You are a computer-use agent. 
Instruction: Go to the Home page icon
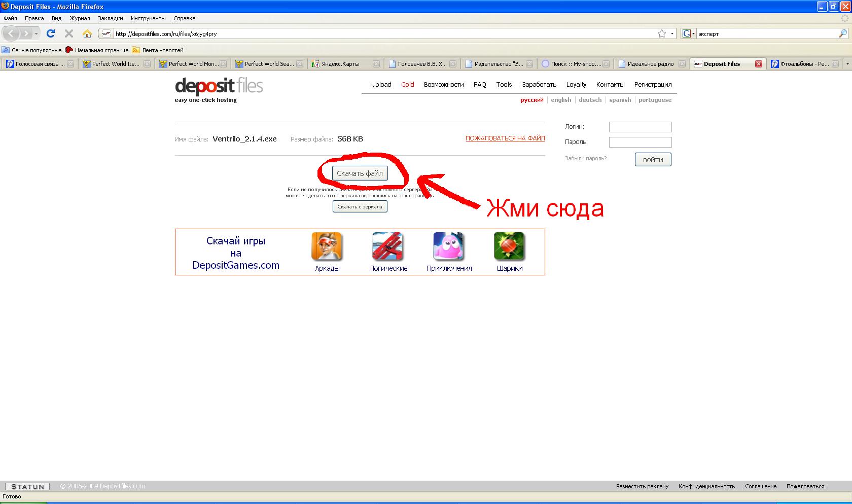click(87, 33)
